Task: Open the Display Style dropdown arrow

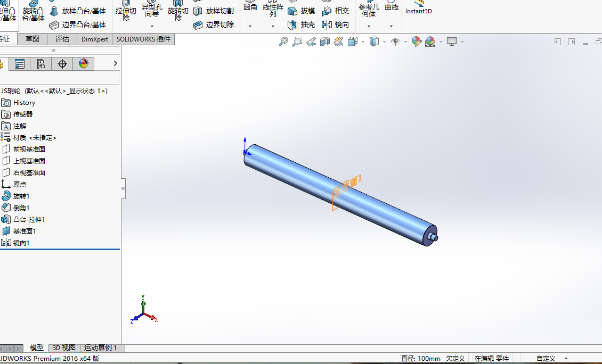Action: [384, 42]
